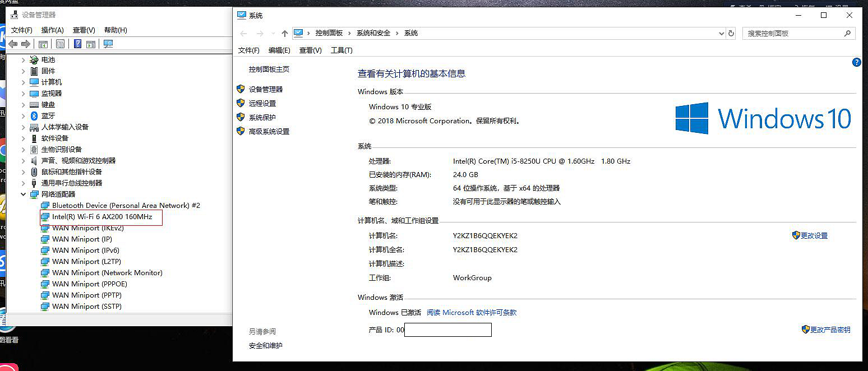Click the forward arrow in Device Manager toolbar
This screenshot has width=868, height=371.
click(x=25, y=44)
